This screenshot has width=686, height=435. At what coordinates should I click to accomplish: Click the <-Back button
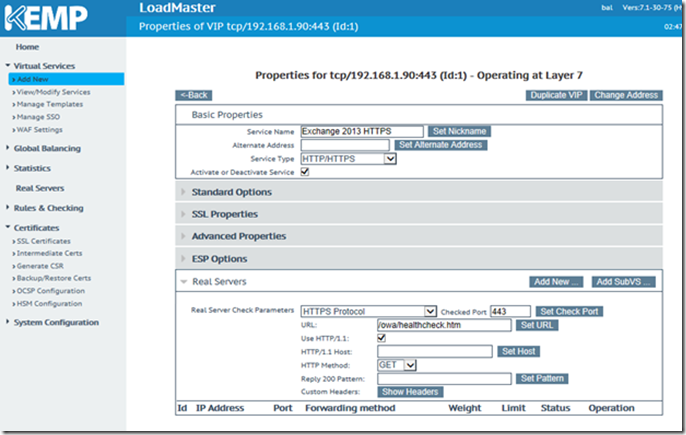click(194, 95)
